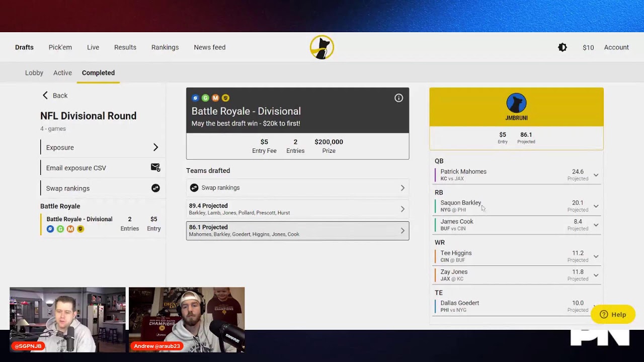
Task: Switch to the Active tab
Action: coord(62,73)
